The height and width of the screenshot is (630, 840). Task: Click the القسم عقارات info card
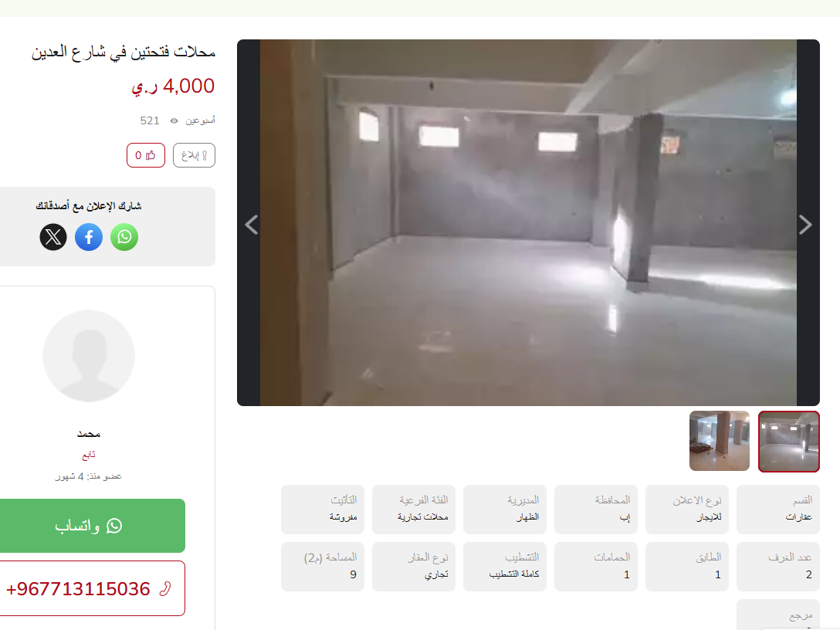tap(778, 510)
